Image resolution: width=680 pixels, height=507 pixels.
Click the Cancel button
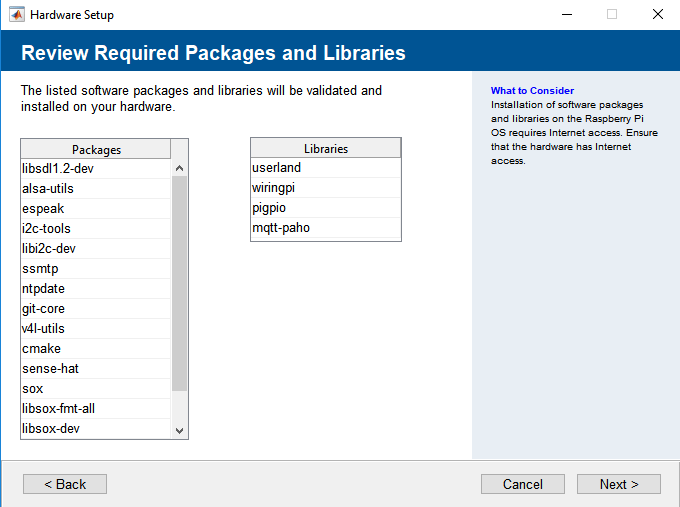(522, 484)
